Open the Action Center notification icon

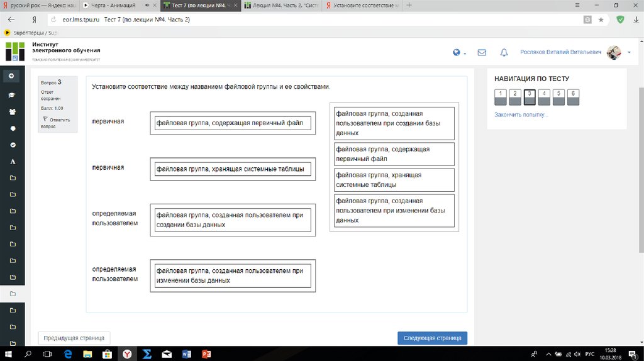pos(633,354)
